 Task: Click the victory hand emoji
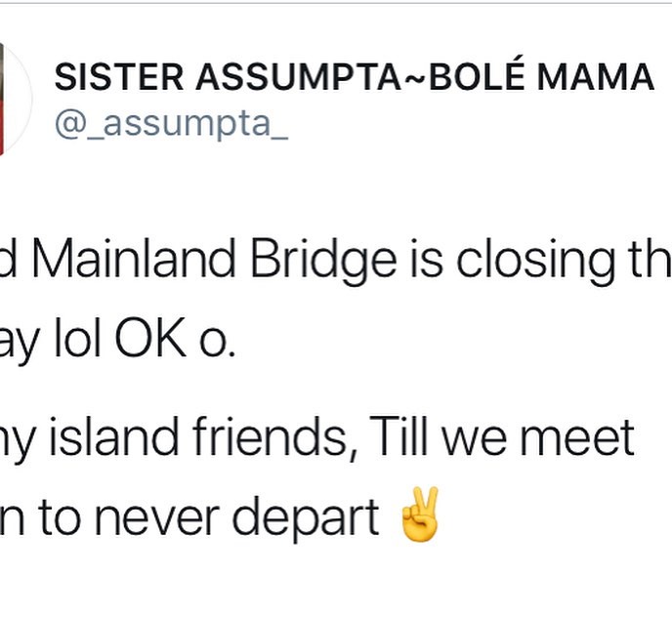pyautogui.click(x=419, y=514)
